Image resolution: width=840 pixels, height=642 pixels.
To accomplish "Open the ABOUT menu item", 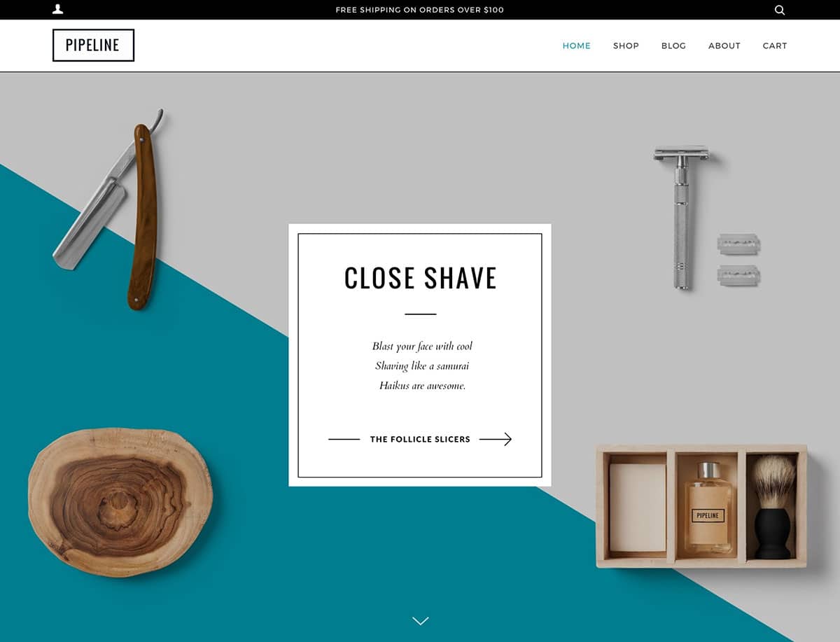I will pyautogui.click(x=724, y=46).
